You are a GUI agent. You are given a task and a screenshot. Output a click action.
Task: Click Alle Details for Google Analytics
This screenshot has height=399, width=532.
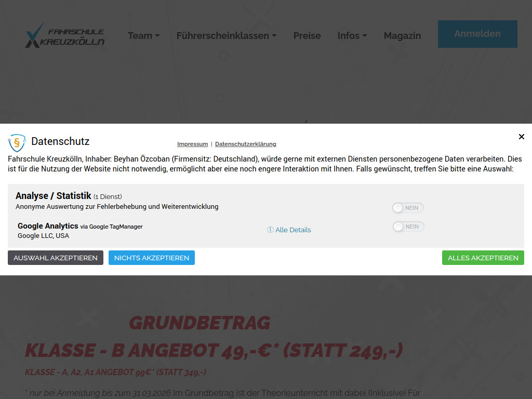(292, 229)
